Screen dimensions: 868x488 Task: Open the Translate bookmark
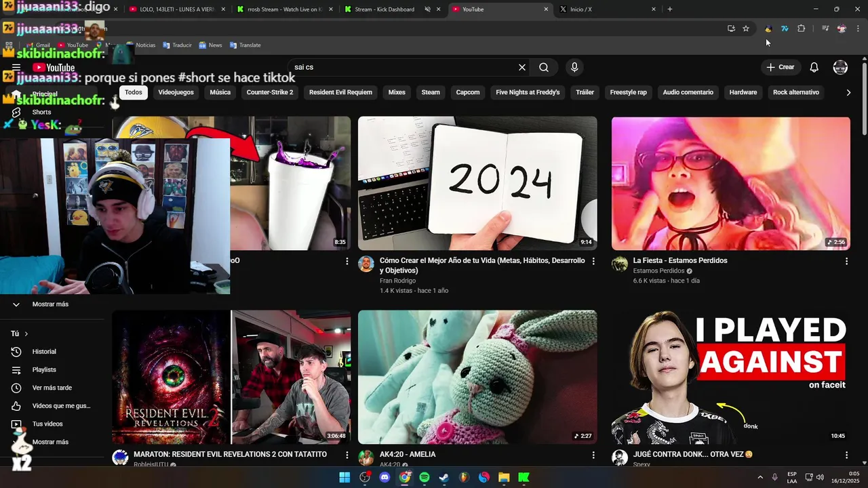pos(245,45)
